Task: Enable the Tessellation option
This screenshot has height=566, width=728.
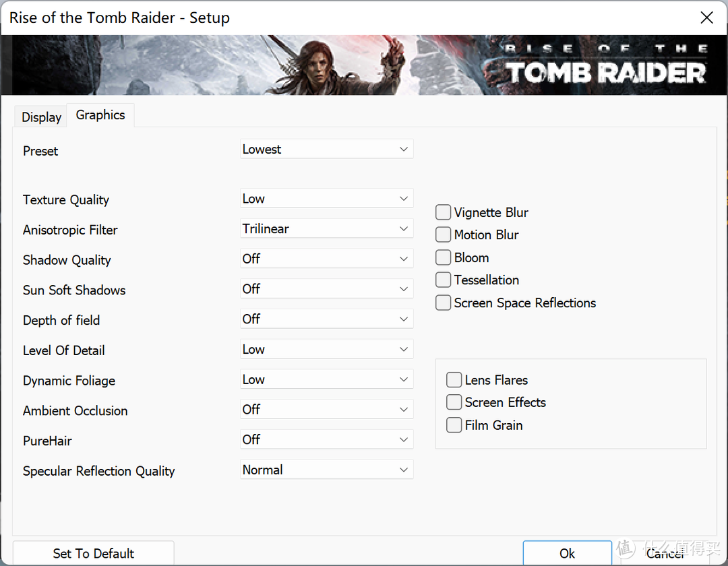Action: (x=444, y=280)
